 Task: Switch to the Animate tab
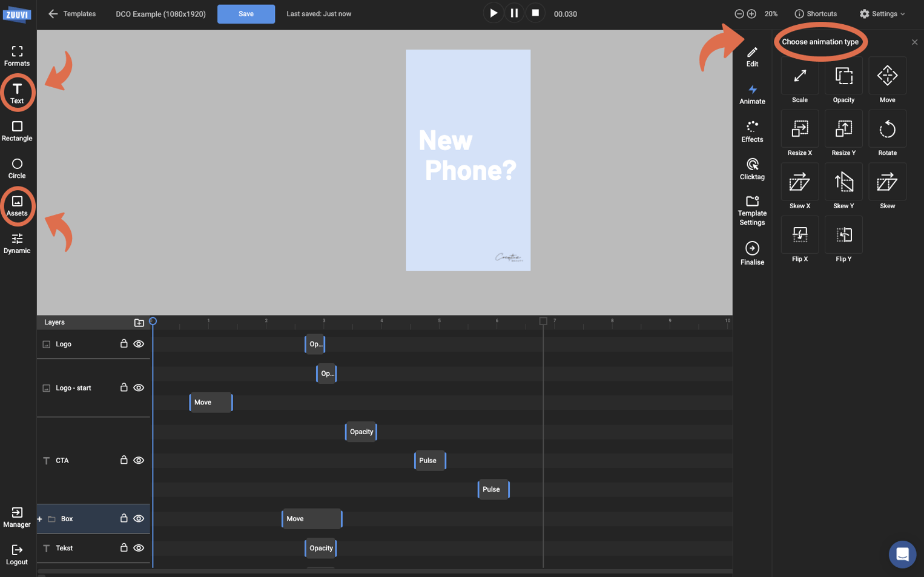click(x=752, y=94)
